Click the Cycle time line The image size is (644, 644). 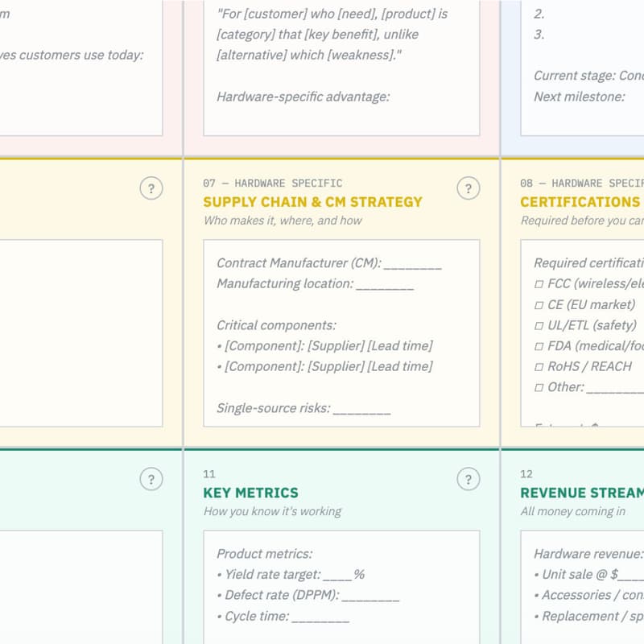pos(283,616)
